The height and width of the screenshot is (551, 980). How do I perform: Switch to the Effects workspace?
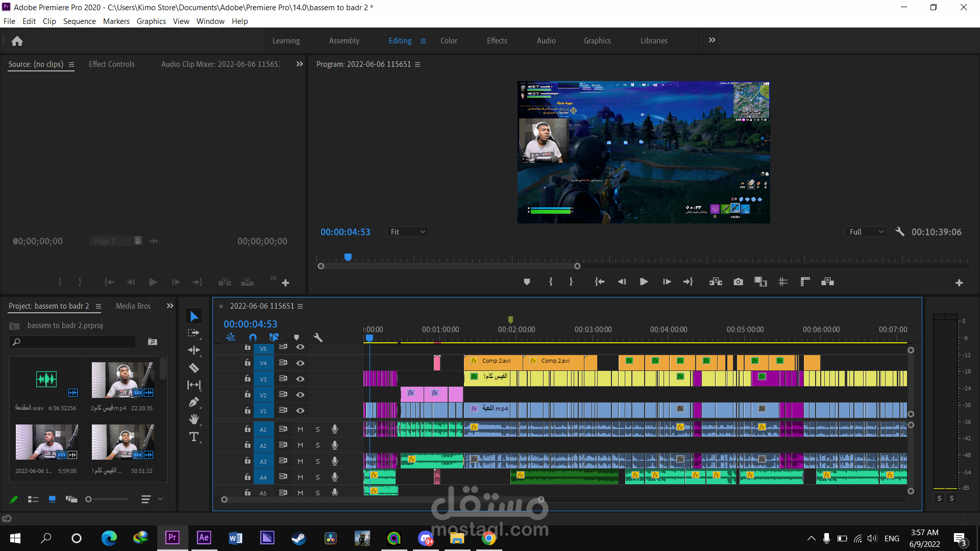click(497, 41)
